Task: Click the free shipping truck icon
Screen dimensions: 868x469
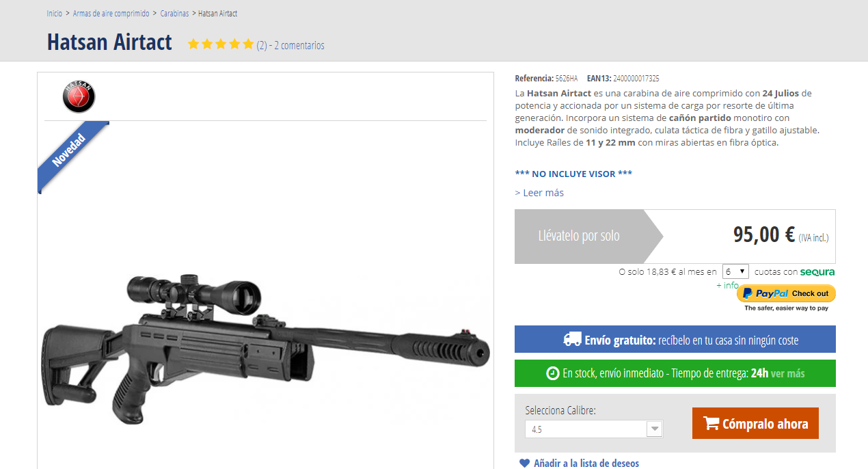Action: (572, 339)
